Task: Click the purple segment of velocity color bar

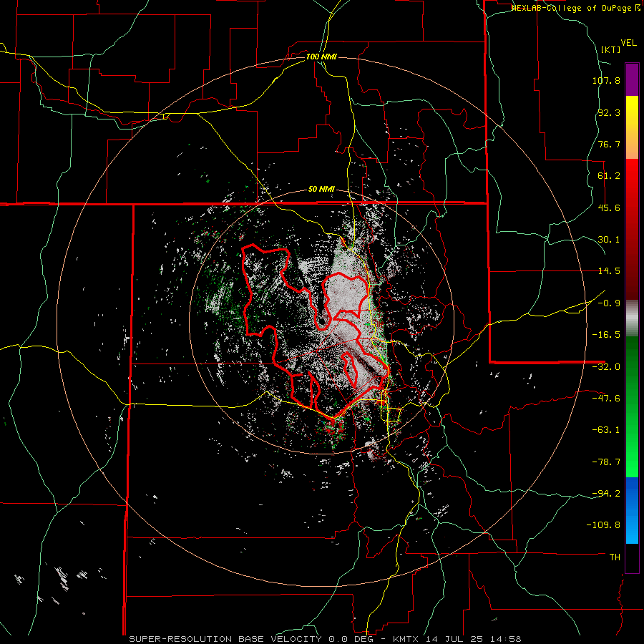Action: tap(632, 79)
